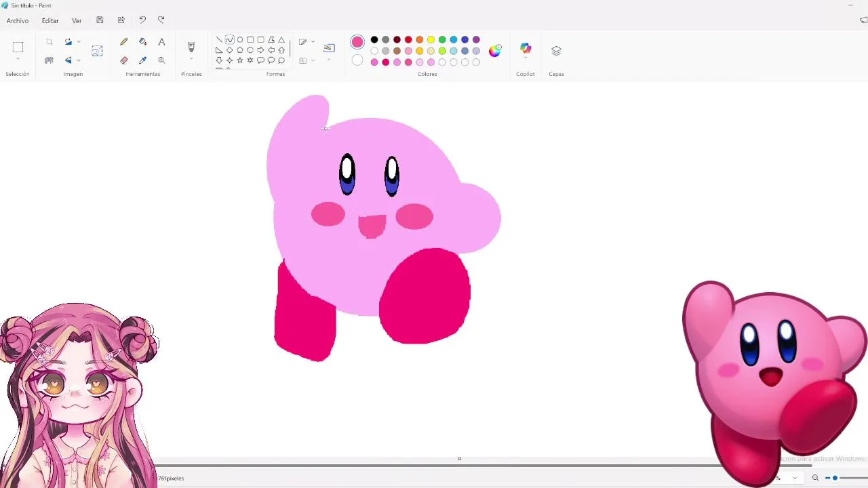
Task: Pick the yellow color swatch
Action: 431,40
